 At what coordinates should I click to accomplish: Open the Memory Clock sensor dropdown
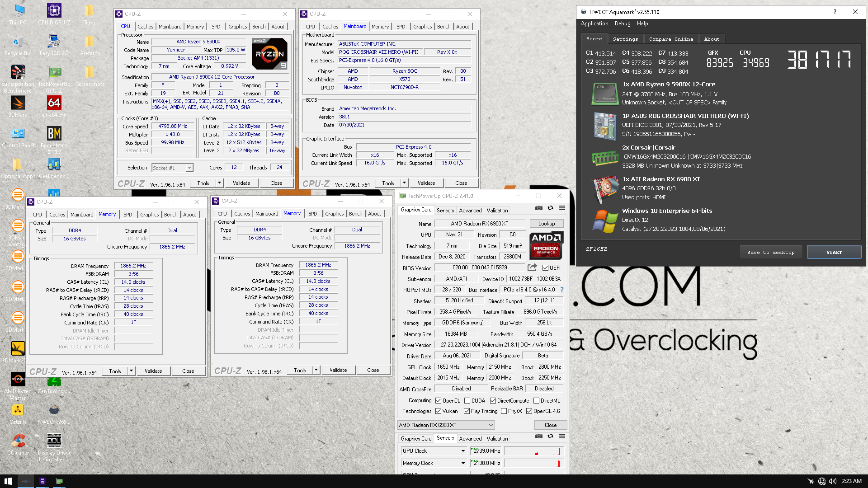[x=434, y=463]
